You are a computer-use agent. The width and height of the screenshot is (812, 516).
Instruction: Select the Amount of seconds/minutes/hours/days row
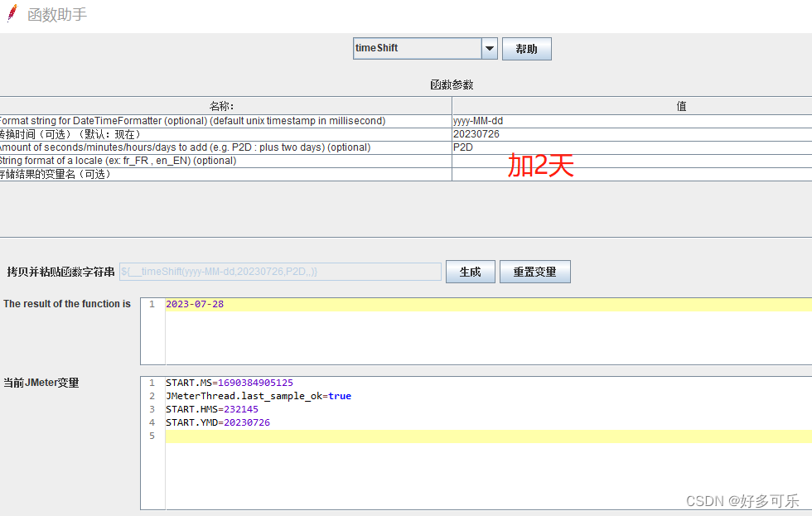[225, 147]
